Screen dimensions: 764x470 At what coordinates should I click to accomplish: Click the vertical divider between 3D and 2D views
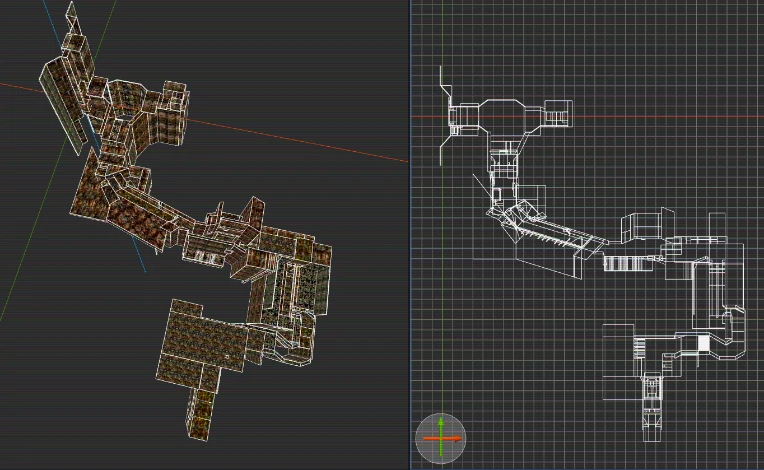point(410,235)
